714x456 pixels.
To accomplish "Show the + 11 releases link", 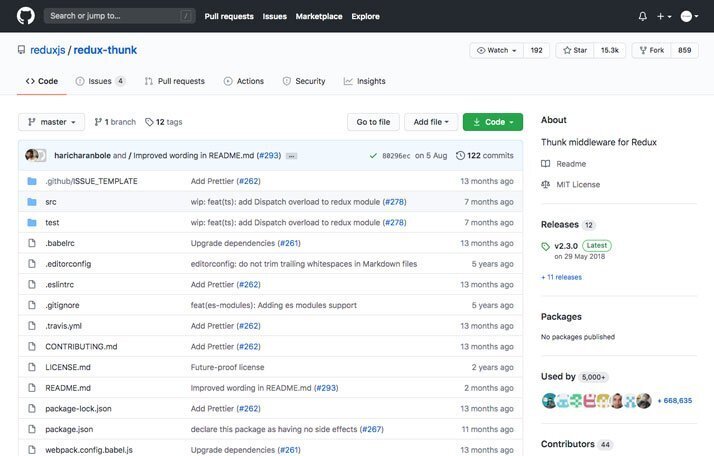I will coord(561,277).
